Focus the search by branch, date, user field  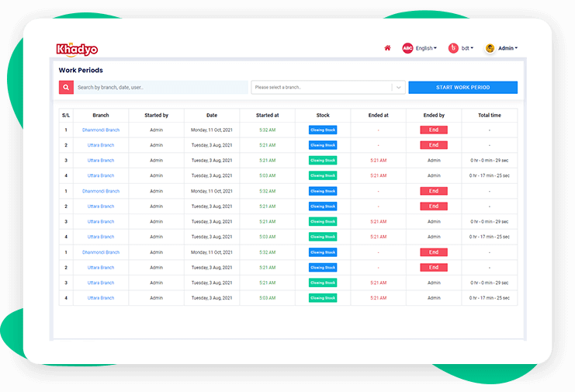(x=161, y=87)
